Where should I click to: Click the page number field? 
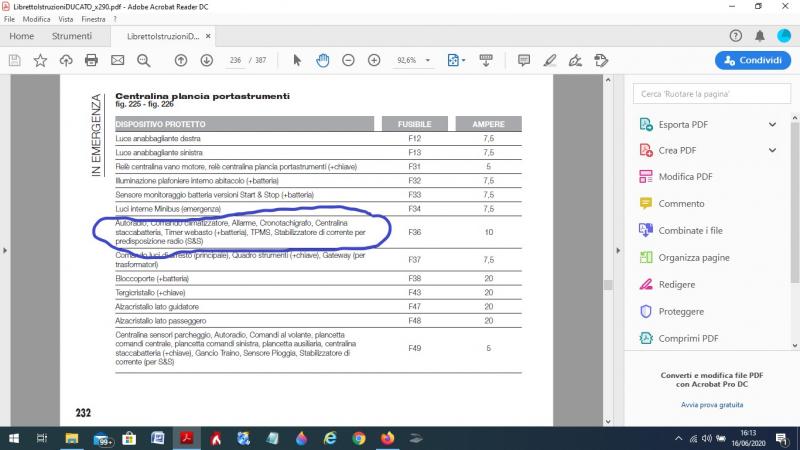(237, 60)
